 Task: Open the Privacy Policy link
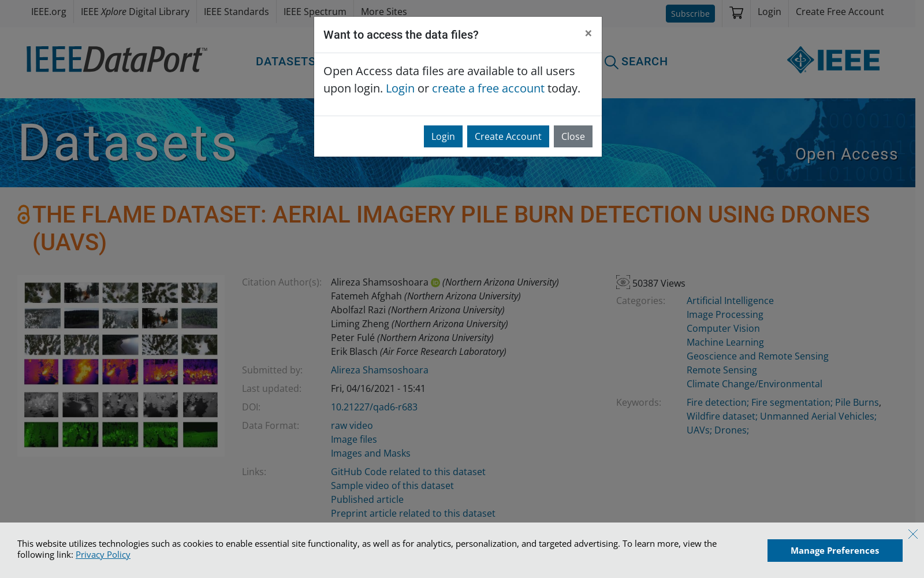point(103,554)
